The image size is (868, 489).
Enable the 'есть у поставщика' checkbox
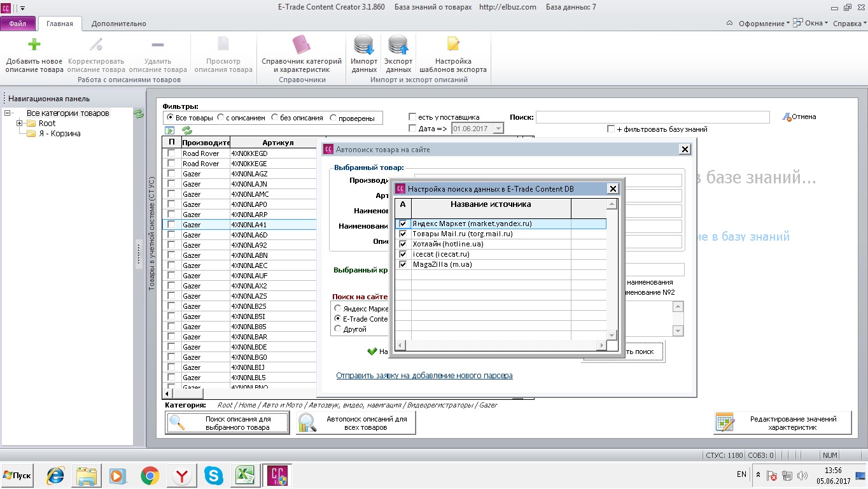pos(412,117)
